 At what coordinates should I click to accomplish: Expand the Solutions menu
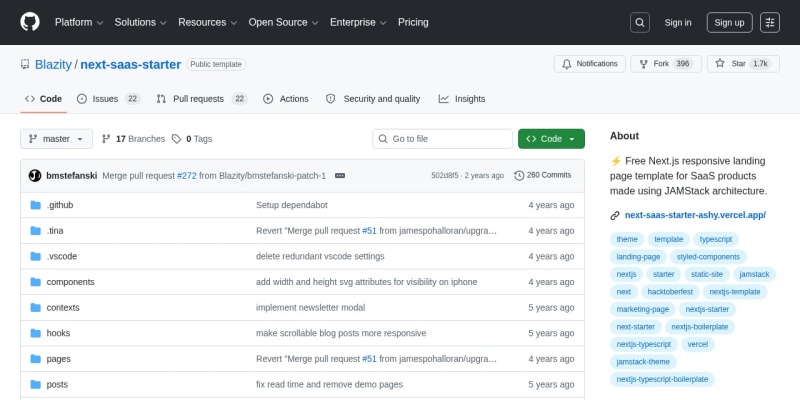[x=140, y=22]
